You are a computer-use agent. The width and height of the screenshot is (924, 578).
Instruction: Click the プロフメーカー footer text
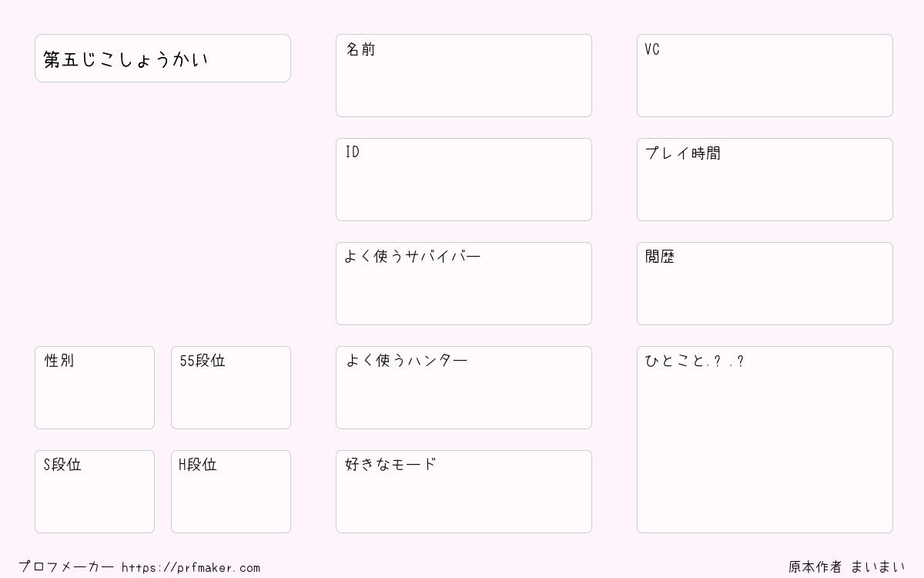[66, 567]
